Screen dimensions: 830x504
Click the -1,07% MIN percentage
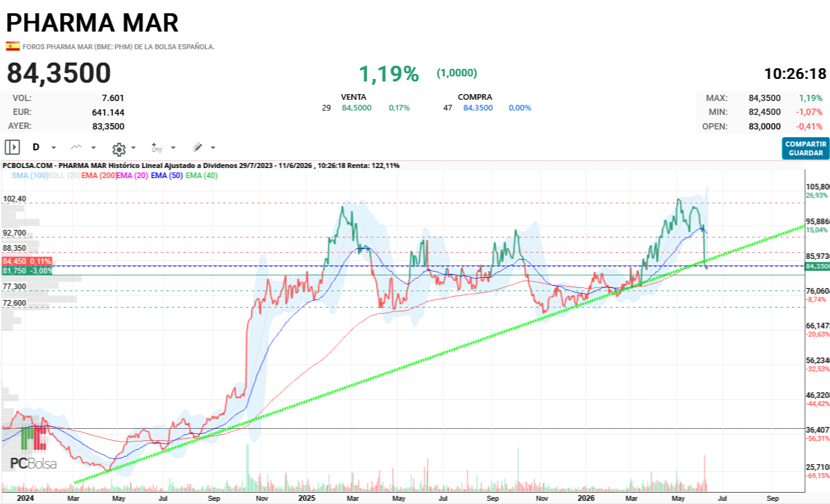810,112
